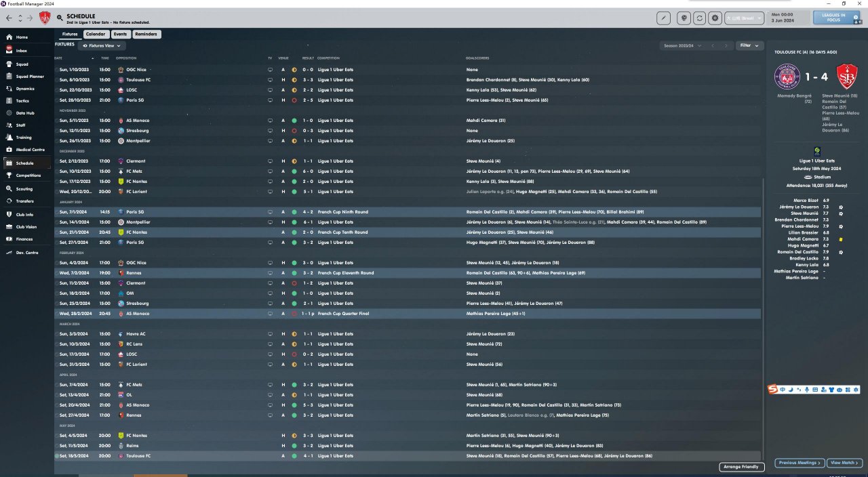Toggle Sogou Chinese/English mode icon
The width and height of the screenshot is (868, 477).
(x=783, y=390)
